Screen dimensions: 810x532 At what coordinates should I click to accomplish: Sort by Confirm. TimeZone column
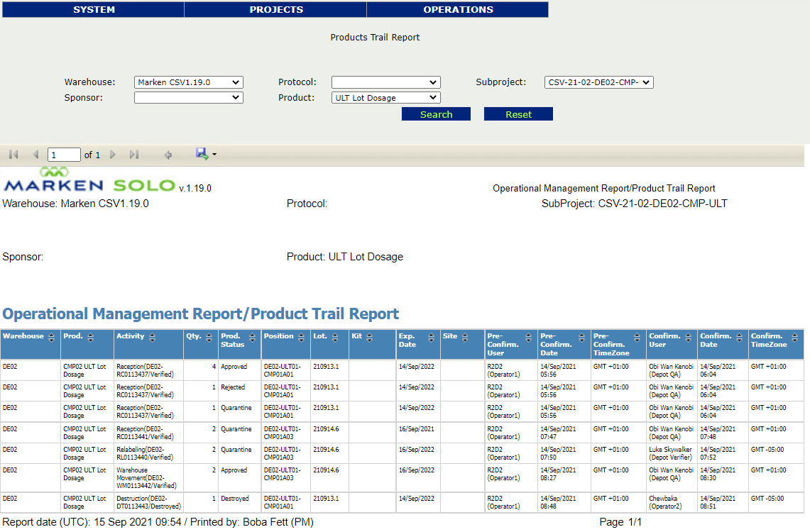[x=794, y=338]
